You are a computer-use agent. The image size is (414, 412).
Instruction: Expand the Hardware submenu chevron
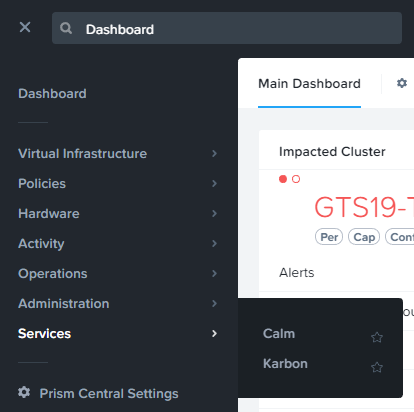tap(214, 214)
